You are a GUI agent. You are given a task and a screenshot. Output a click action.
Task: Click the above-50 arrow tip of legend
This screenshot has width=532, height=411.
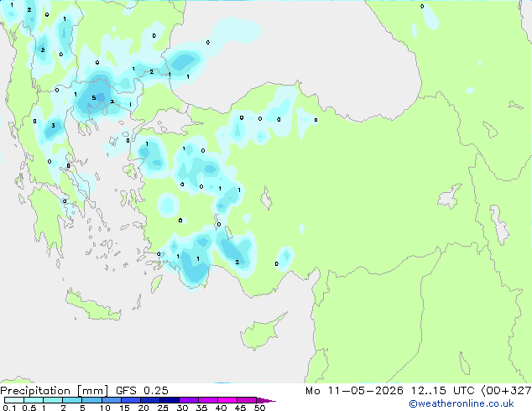pos(266,401)
